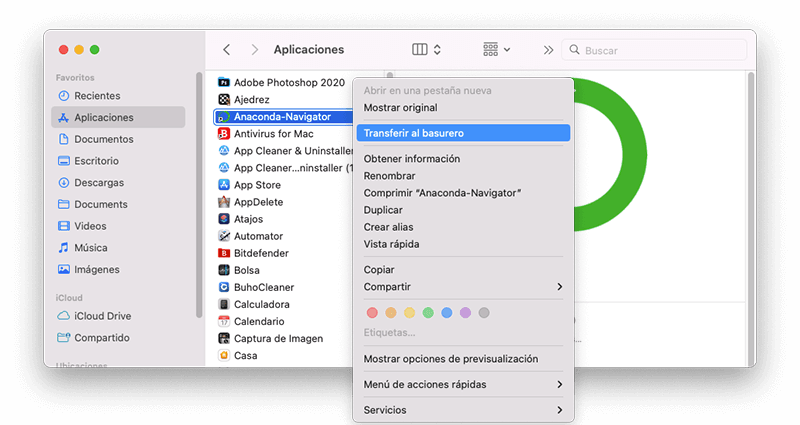
Task: Click the Adobe Photoshop 2020 app icon
Action: point(223,82)
